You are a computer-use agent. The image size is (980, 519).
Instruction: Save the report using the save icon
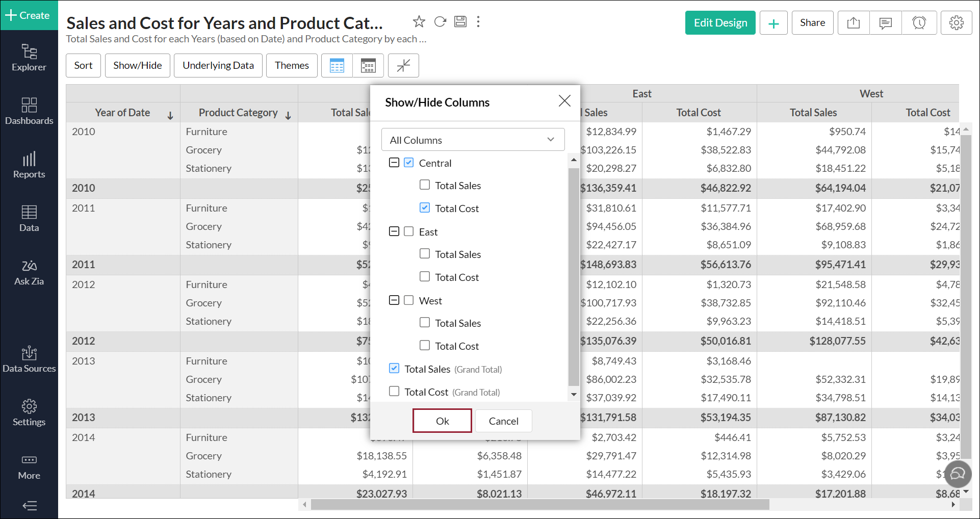[x=460, y=21]
